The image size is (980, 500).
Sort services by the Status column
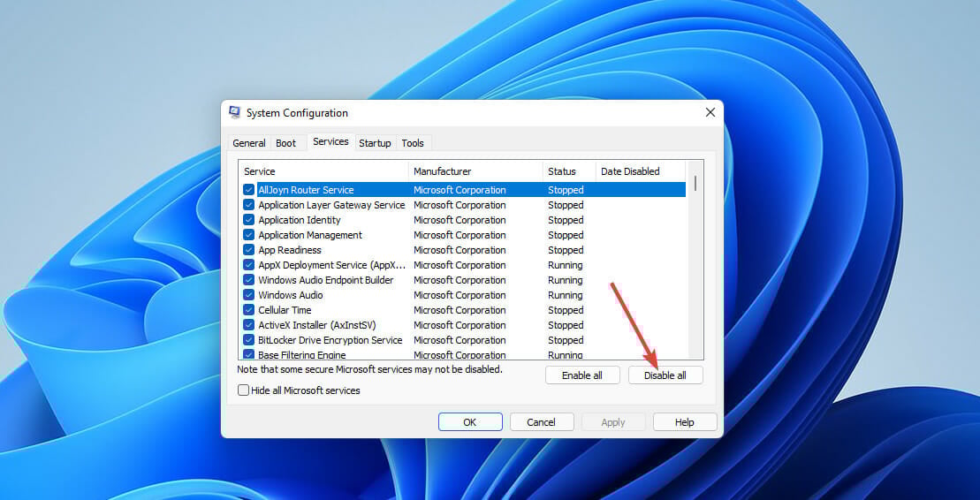569,171
